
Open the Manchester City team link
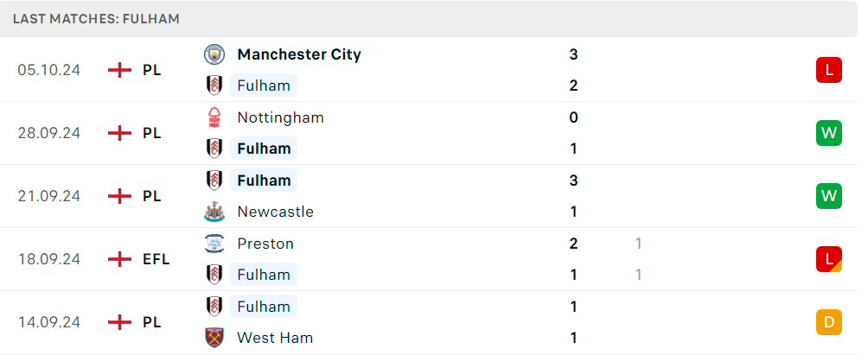[x=299, y=54]
